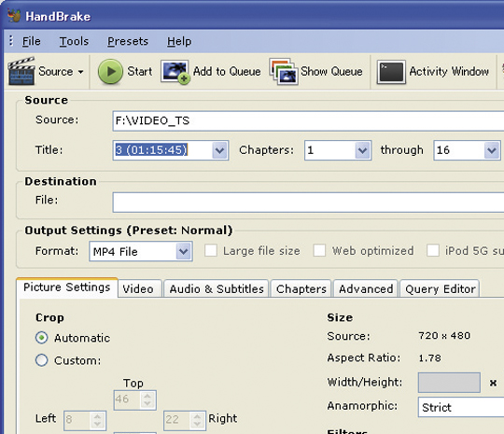Expand the starting Chapters dropdown showing 1
The image size is (504, 434).
click(362, 150)
